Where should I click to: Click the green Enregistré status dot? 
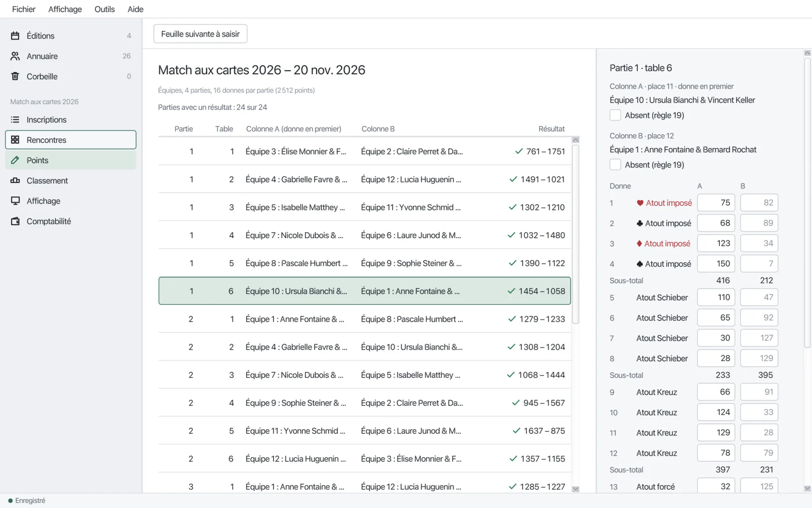tap(10, 500)
